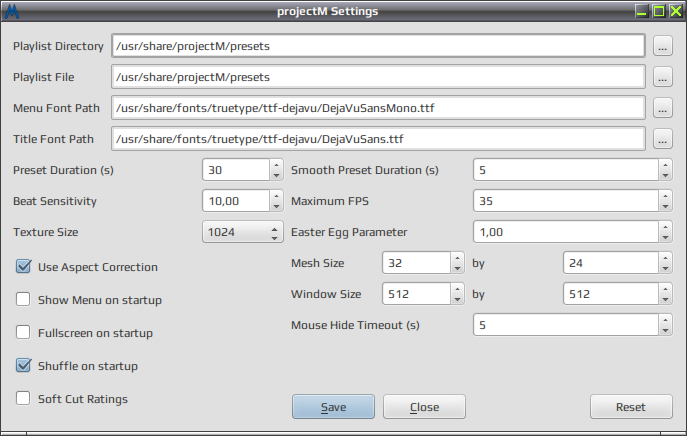
Task: Increase first Window Size value
Action: 457,289
